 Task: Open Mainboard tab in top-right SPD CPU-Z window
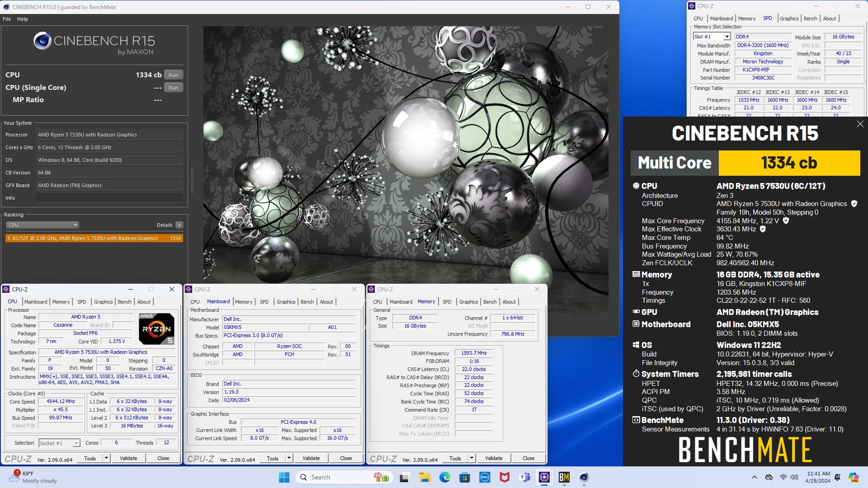point(722,19)
